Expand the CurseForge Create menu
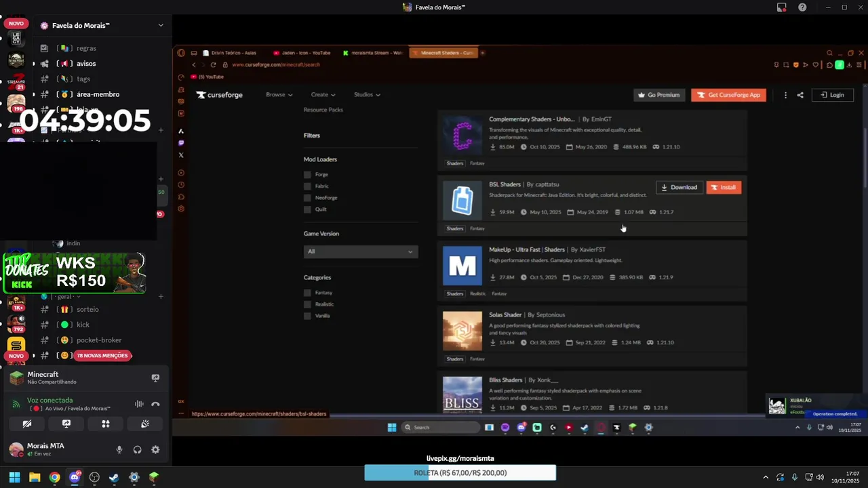Image resolution: width=868 pixels, height=488 pixels. coord(323,95)
